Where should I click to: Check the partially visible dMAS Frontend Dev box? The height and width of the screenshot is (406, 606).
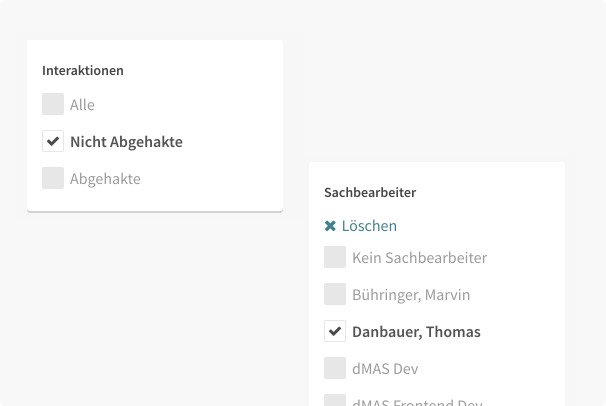[335, 400]
